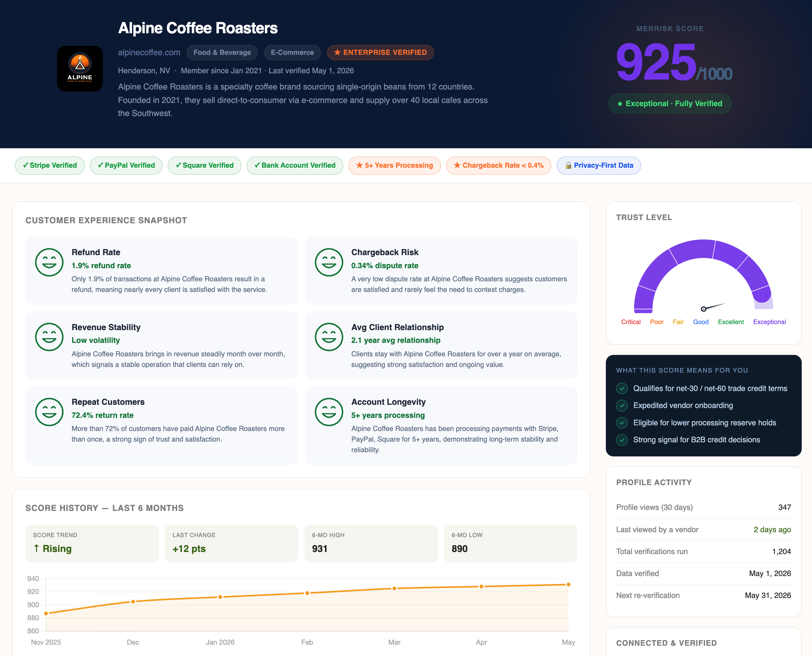
Task: Click the 5+ Years Processing badge
Action: [x=394, y=166]
